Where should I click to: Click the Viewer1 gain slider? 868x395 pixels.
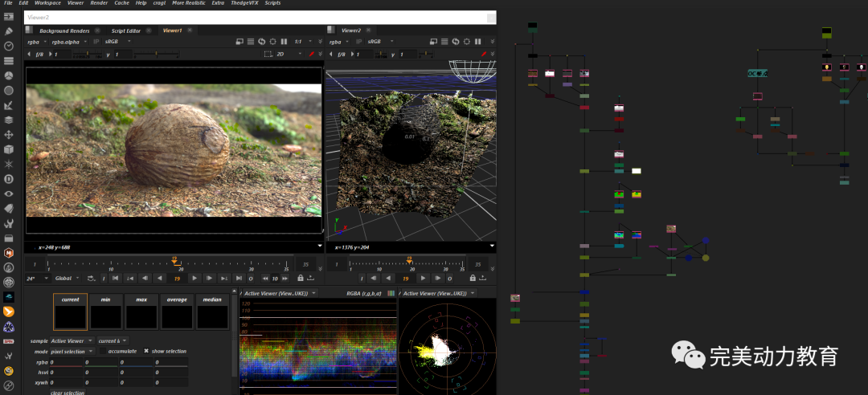87,54
